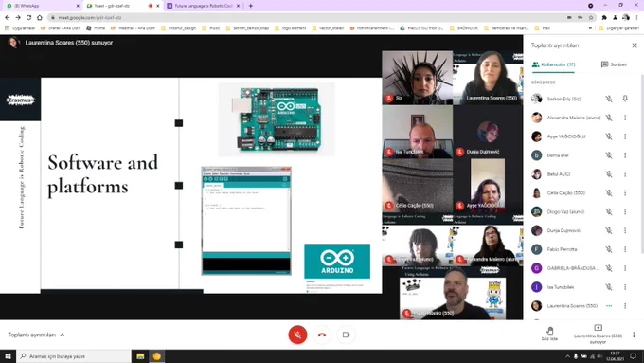Open the Chrome extensions puzzle icon

pos(604,18)
